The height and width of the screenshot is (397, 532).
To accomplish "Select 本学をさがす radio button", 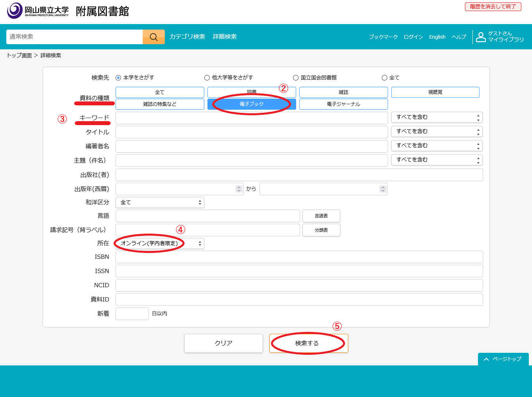I will click(x=118, y=78).
